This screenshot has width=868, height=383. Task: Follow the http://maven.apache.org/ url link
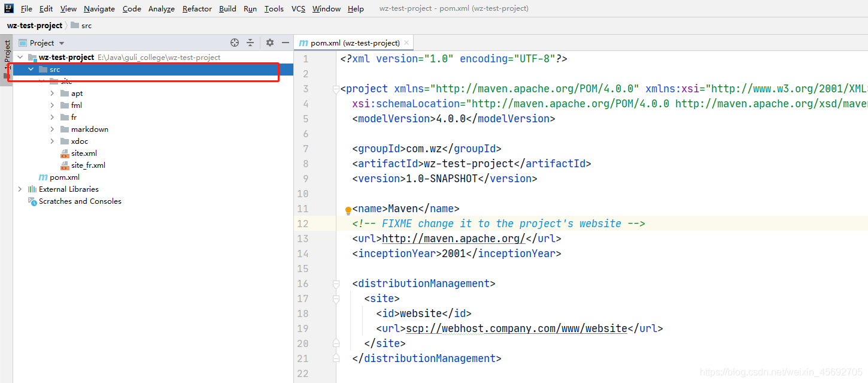pos(454,239)
